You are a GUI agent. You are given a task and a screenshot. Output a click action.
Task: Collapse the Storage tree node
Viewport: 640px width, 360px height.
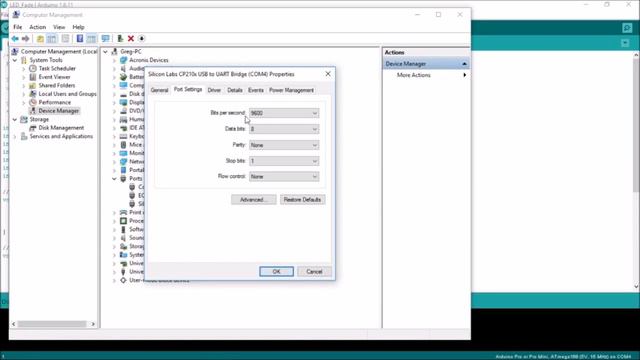coord(15,119)
